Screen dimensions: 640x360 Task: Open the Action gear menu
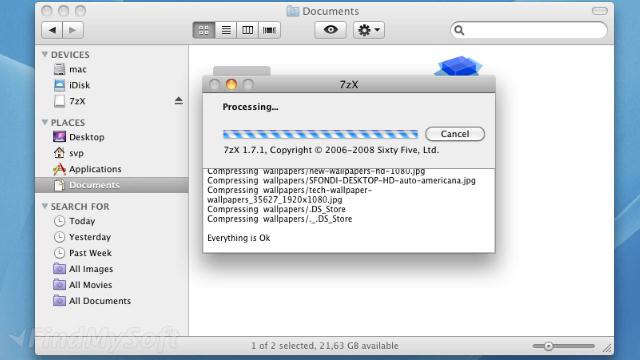point(369,30)
